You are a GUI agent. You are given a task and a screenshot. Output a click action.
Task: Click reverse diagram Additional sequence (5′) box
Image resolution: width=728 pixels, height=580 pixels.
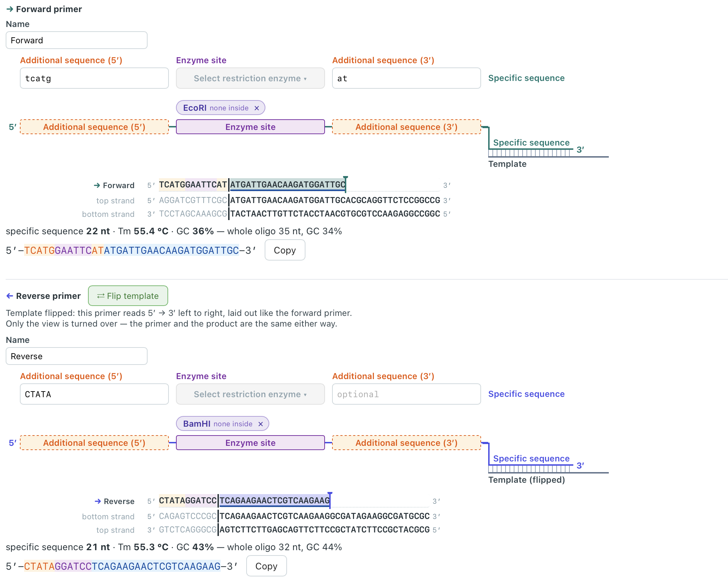click(x=94, y=443)
